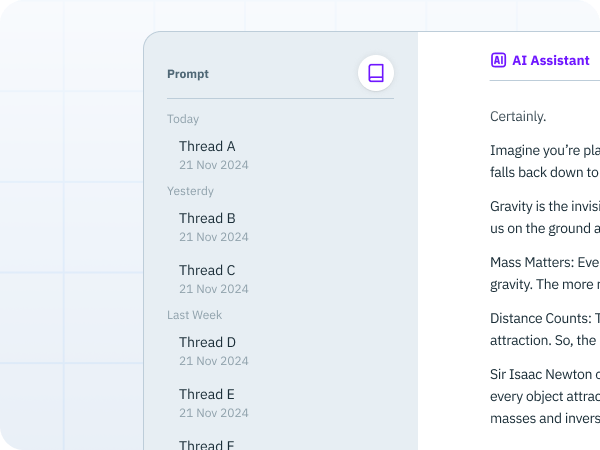
Task: Click the paragraph starting 'Imagine you're'
Action: pos(545,161)
